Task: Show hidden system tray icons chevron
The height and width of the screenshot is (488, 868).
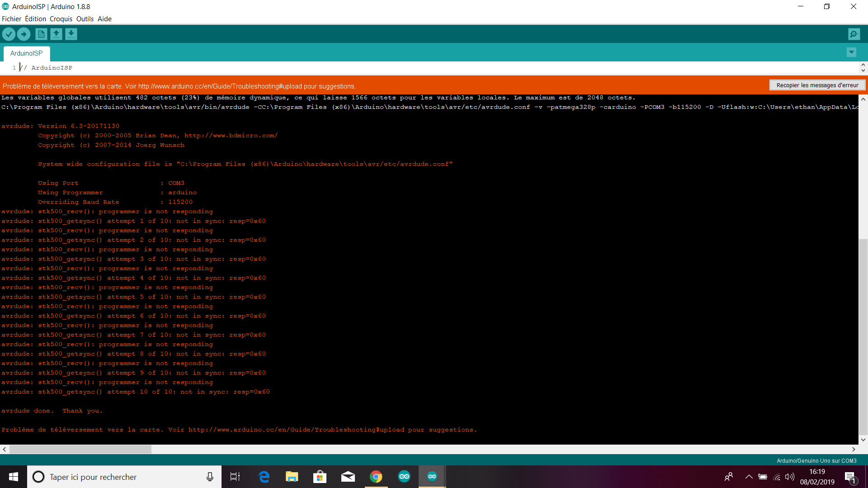Action: 749,477
